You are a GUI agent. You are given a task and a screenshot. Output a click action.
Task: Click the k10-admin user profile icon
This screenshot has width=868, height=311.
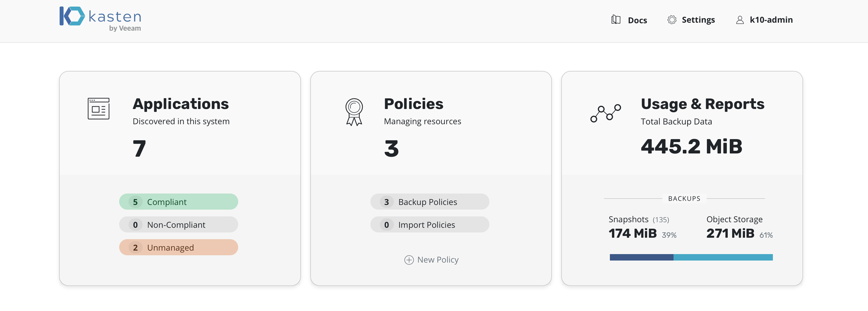tap(740, 20)
